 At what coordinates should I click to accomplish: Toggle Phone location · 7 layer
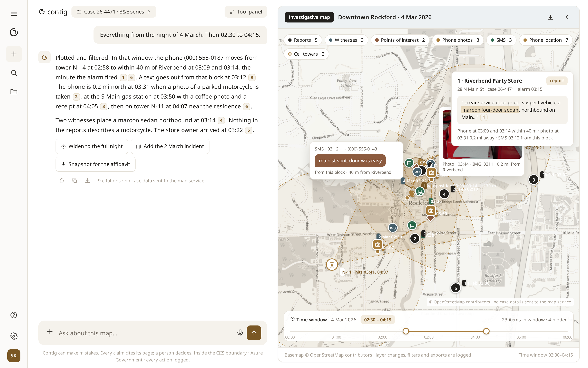546,40
